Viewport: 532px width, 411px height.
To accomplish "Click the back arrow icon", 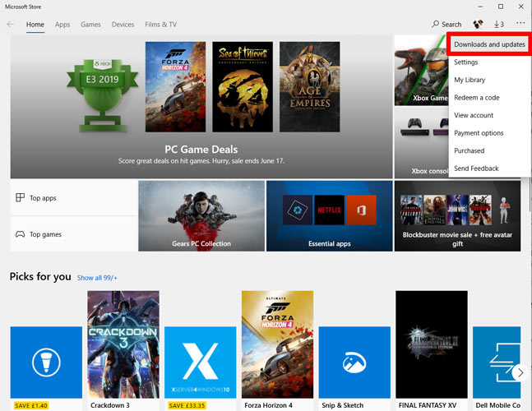I will click(11, 25).
